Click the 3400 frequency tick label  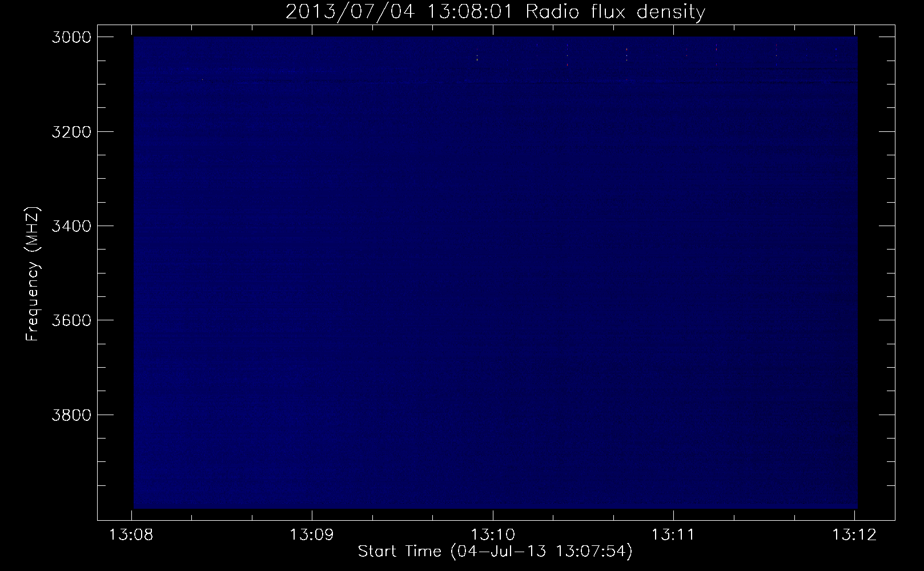pos(71,226)
